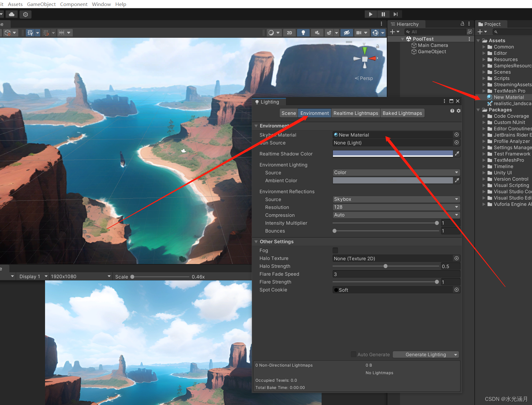This screenshot has height=405, width=532.
Task: Focus the Hierarchy search field
Action: (x=435, y=32)
